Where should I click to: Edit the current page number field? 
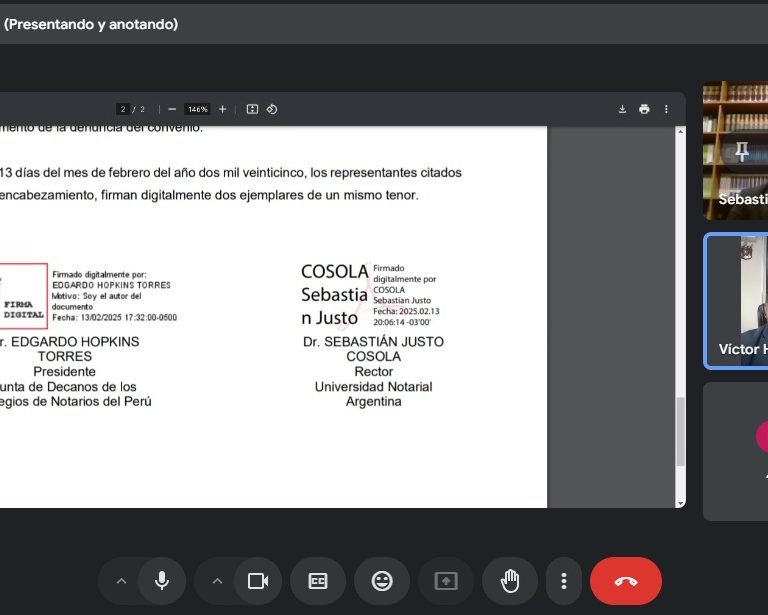tap(123, 109)
